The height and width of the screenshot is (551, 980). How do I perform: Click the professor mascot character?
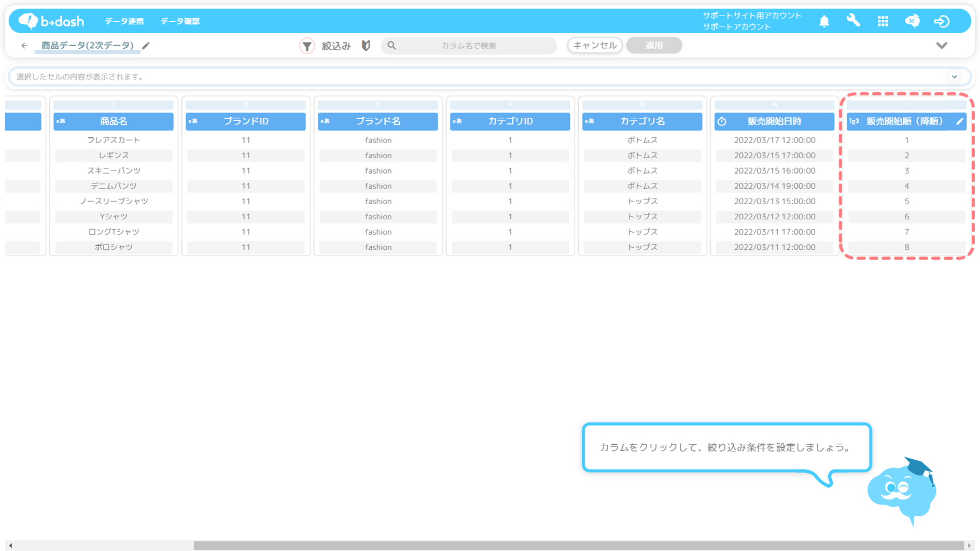click(x=902, y=491)
